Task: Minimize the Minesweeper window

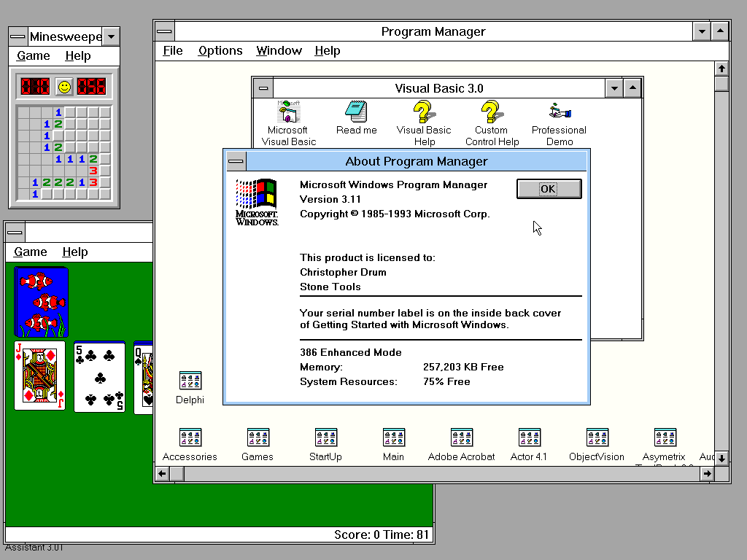Action: click(x=111, y=36)
